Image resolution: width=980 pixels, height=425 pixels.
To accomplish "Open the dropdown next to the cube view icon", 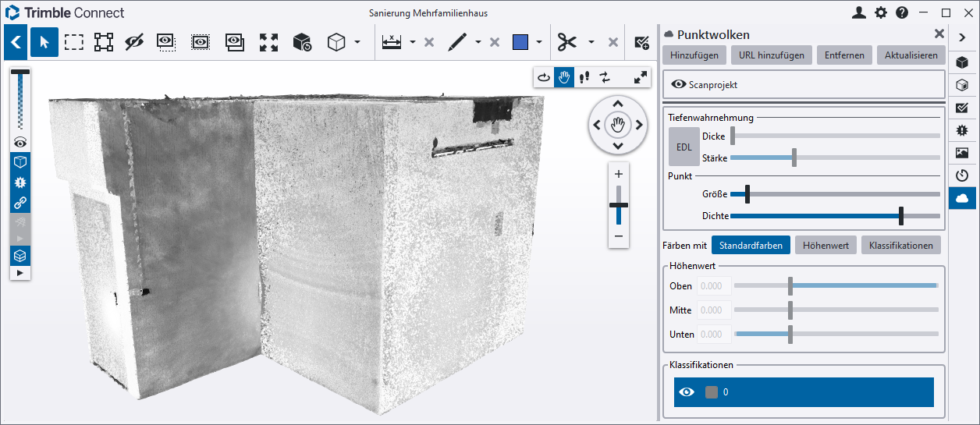I will point(357,42).
